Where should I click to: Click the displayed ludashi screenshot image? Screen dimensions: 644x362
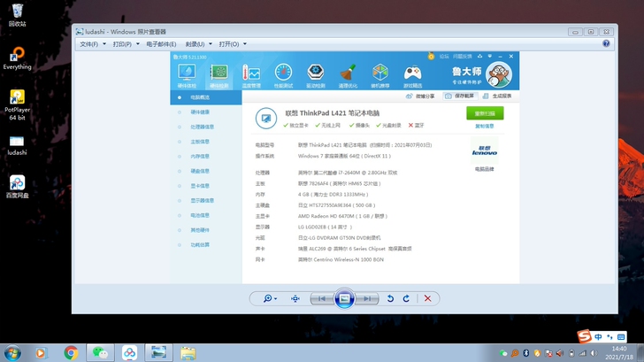click(x=345, y=167)
